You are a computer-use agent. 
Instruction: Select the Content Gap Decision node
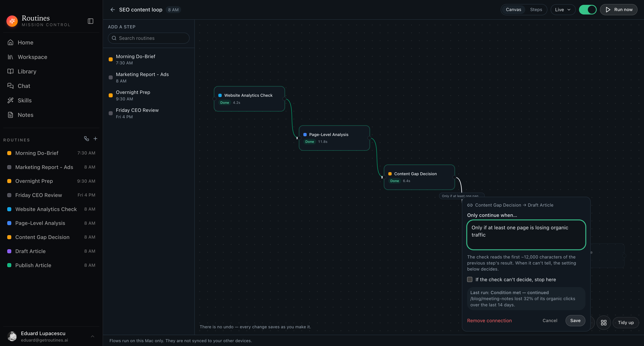tap(419, 177)
